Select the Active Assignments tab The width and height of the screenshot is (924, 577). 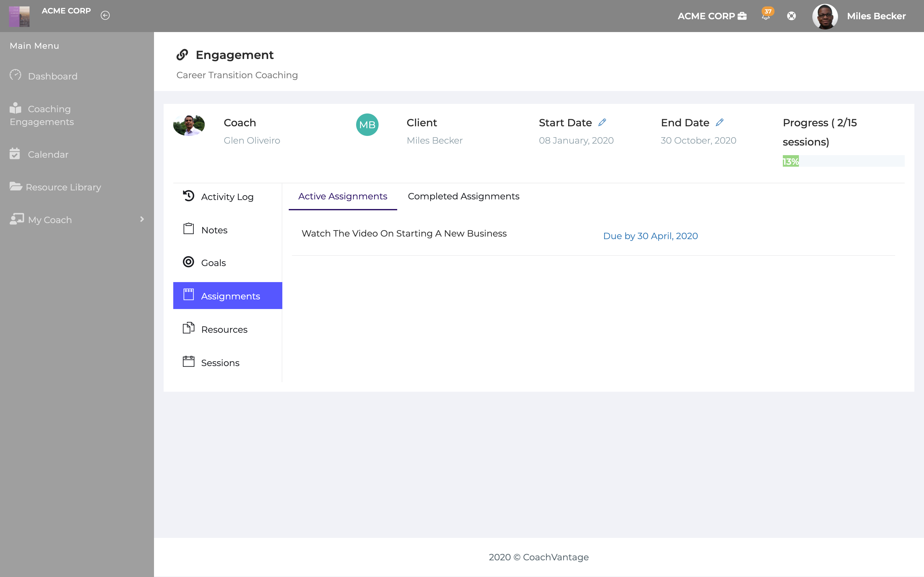343,196
